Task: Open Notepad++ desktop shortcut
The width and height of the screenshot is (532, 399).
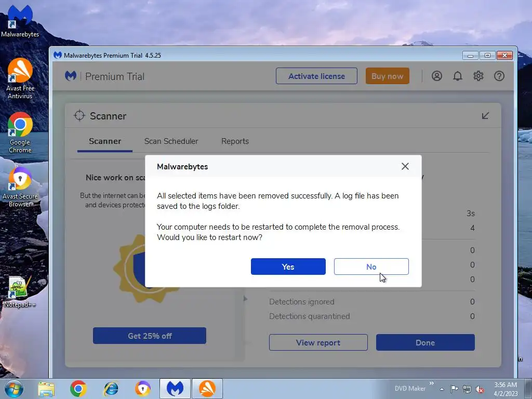Action: click(x=19, y=292)
